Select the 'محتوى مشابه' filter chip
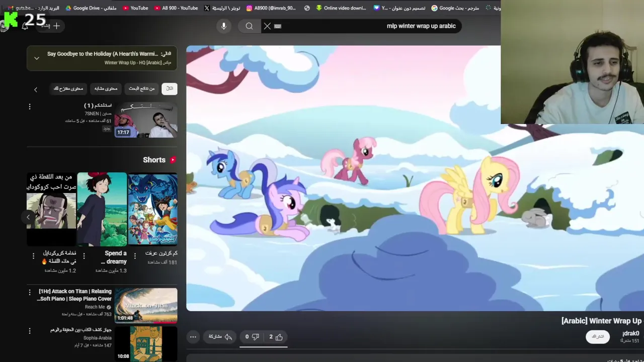This screenshot has width=644, height=362. pyautogui.click(x=106, y=88)
